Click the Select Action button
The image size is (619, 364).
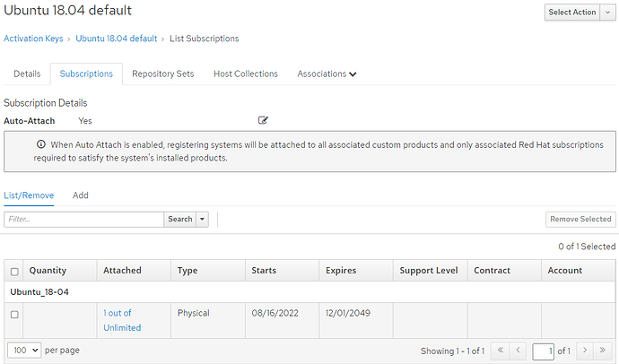point(572,13)
